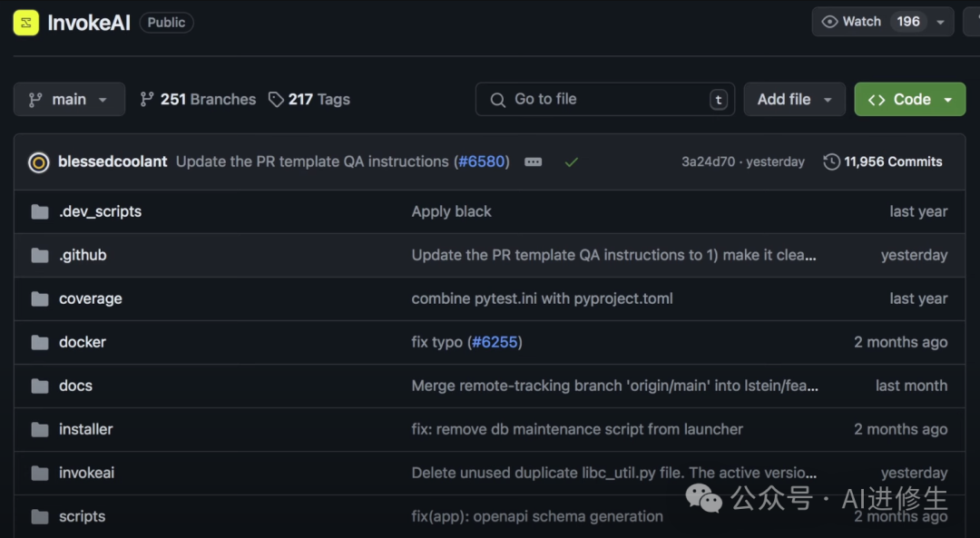
Task: Open the #6255 pull request link
Action: 496,343
